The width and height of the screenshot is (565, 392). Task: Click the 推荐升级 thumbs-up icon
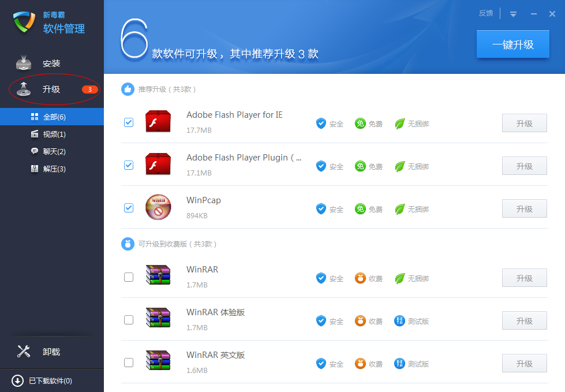pyautogui.click(x=128, y=89)
